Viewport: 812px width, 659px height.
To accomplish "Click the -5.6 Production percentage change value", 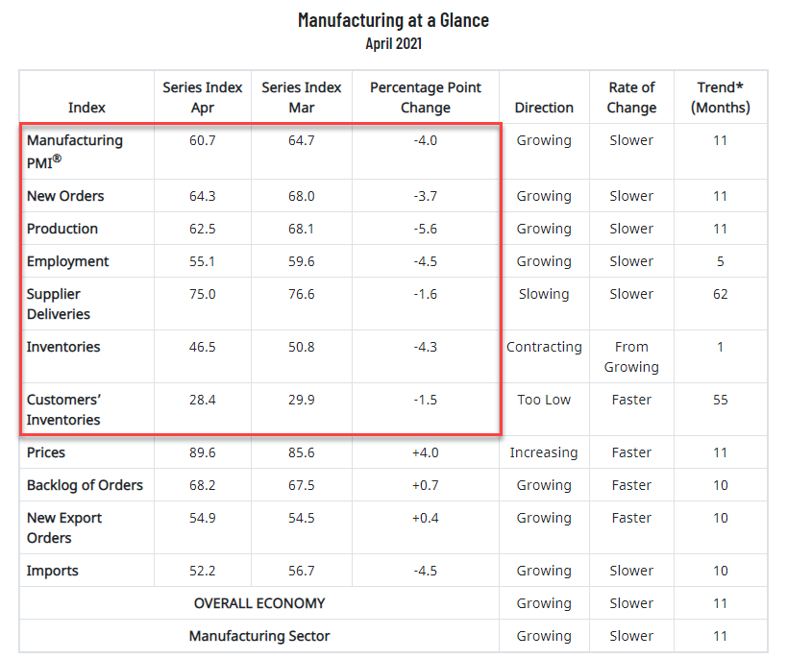I will click(x=426, y=229).
